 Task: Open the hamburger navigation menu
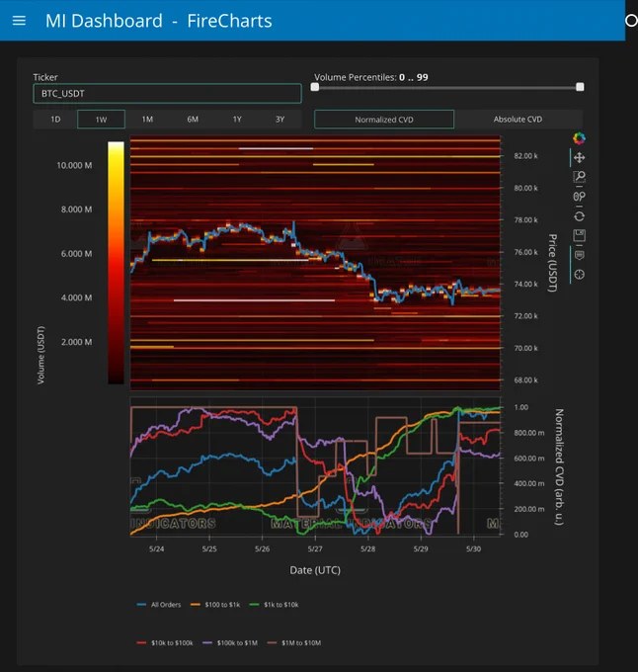coord(19,21)
